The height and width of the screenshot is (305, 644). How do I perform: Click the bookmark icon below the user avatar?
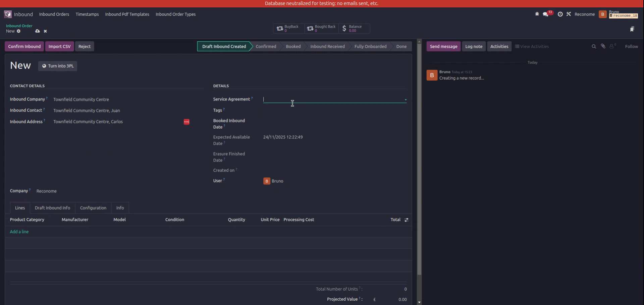click(633, 29)
